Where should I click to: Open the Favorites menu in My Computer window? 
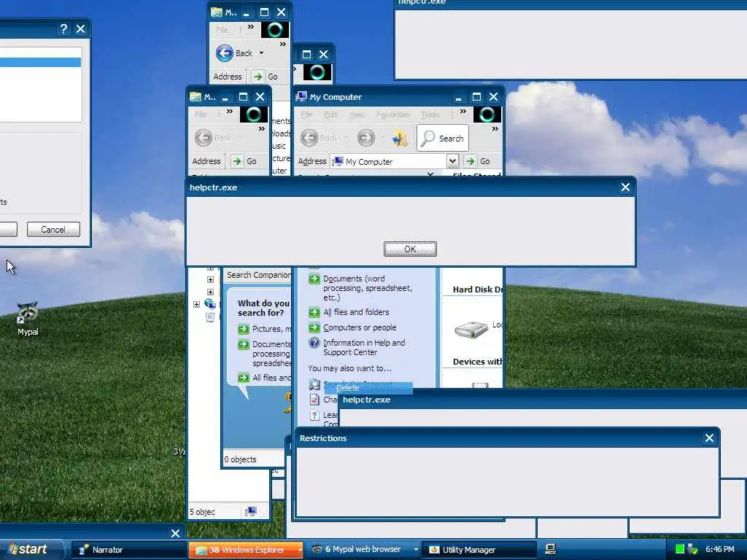[392, 114]
